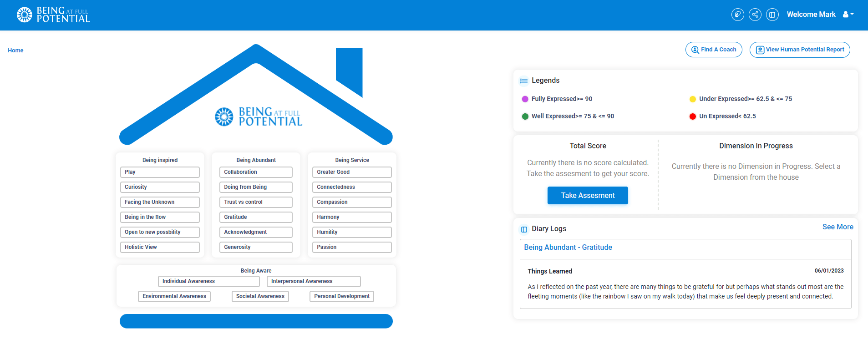Click the Find A Coach button
The width and height of the screenshot is (868, 339).
tap(714, 50)
